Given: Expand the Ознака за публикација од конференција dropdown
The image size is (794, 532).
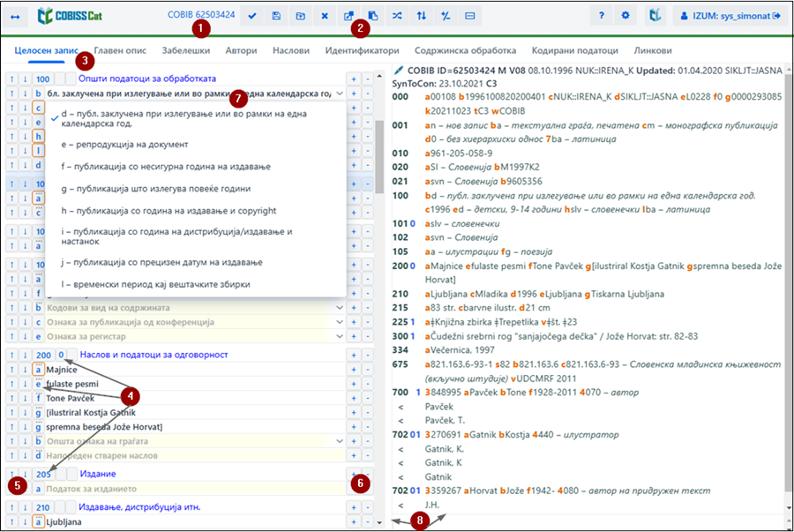Looking at the screenshot, I should tap(340, 322).
